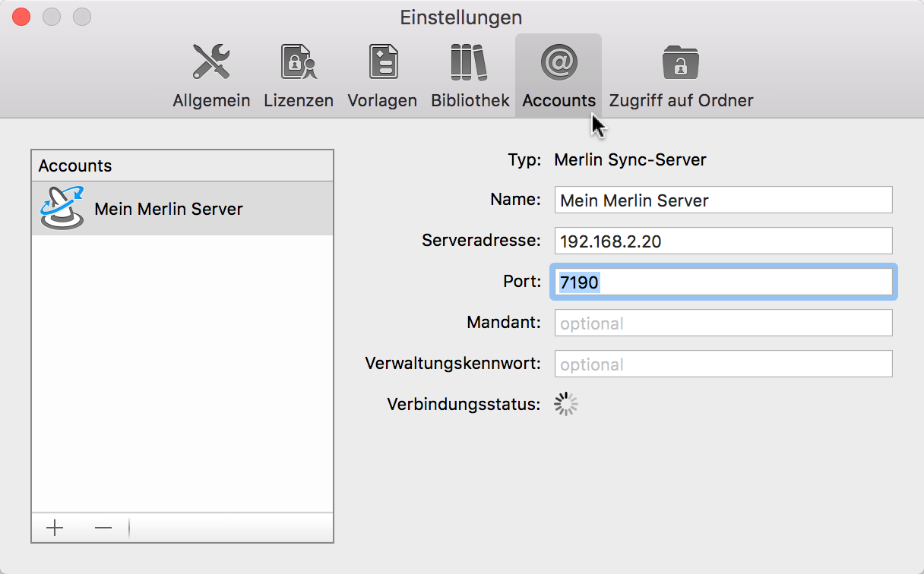This screenshot has width=924, height=574.
Task: Click the Verbindungsstatus loading spinner
Action: pos(566,404)
